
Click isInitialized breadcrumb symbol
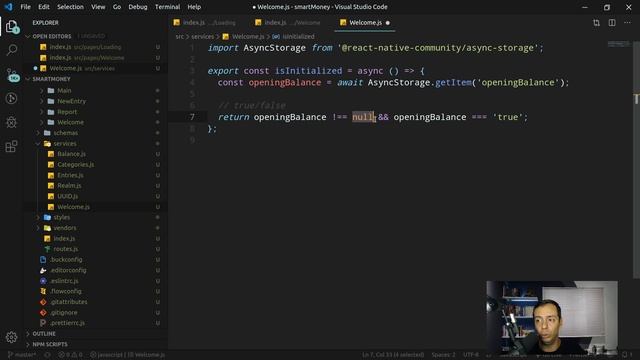[298, 37]
